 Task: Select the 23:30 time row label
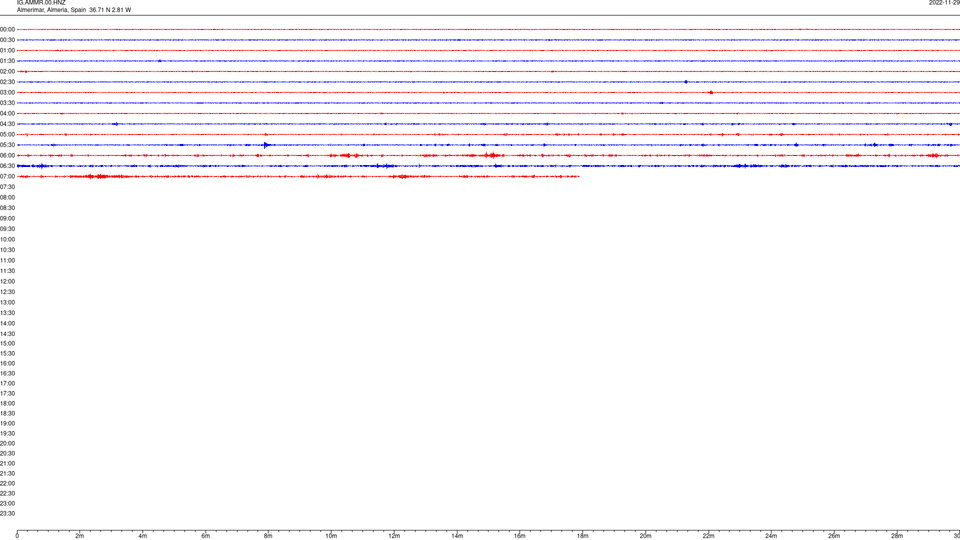click(7, 514)
